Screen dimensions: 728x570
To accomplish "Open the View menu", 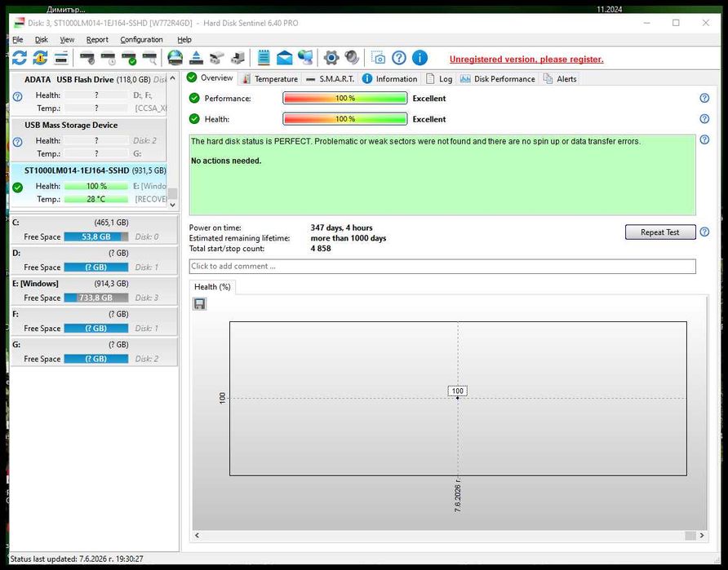I will (x=67, y=39).
